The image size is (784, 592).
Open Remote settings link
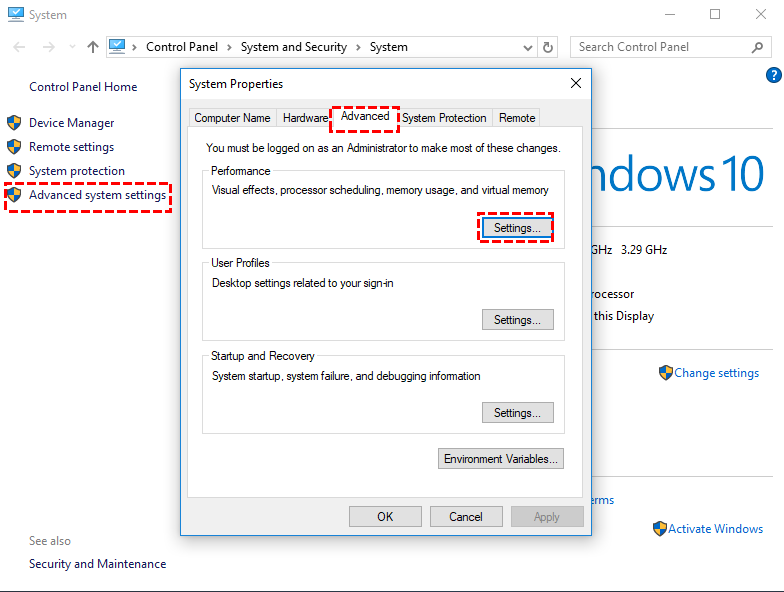coord(72,146)
